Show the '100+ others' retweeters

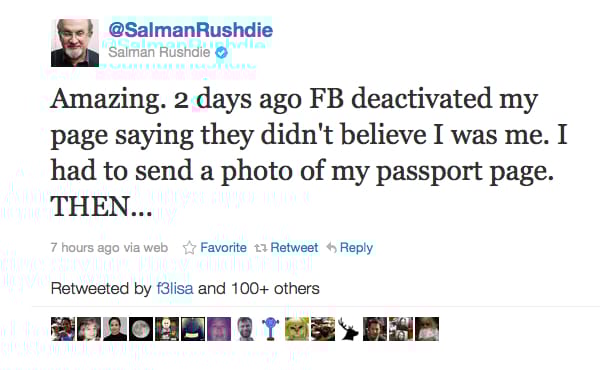tap(275, 289)
